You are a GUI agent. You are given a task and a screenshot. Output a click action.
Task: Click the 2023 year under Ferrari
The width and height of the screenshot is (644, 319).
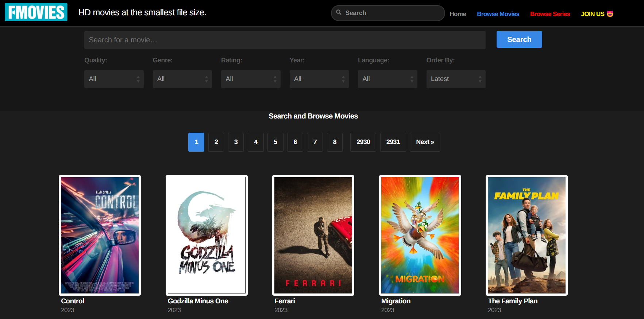click(281, 310)
